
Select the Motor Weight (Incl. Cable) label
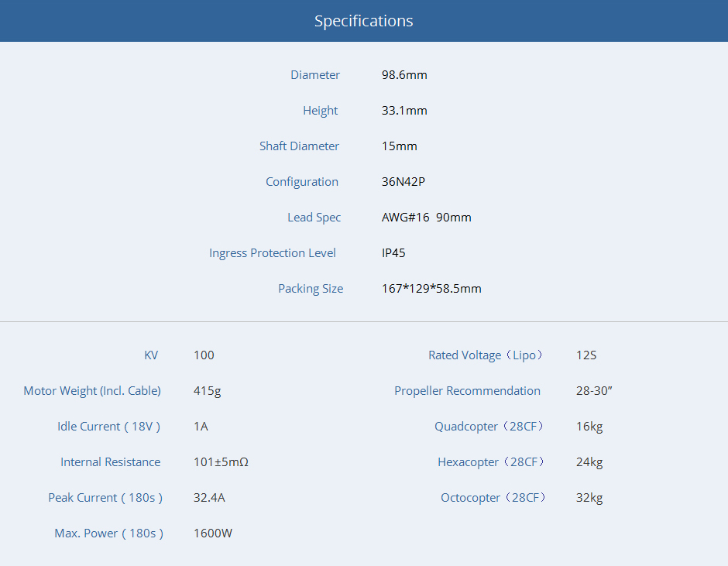(x=92, y=391)
